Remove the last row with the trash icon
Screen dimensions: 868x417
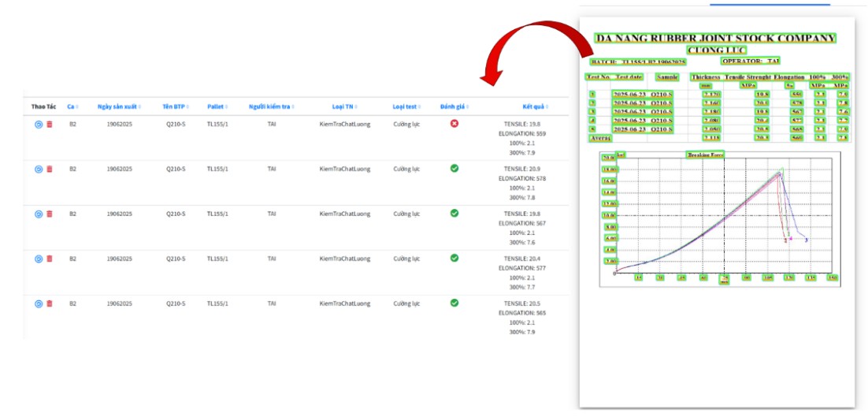pyautogui.click(x=50, y=303)
